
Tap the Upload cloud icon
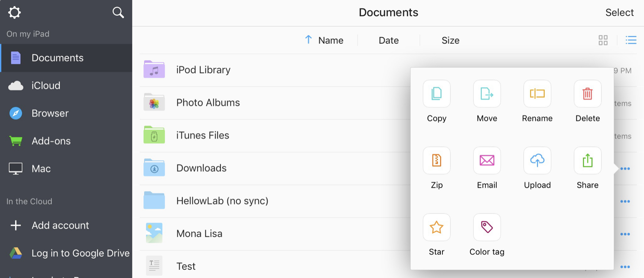click(x=537, y=161)
